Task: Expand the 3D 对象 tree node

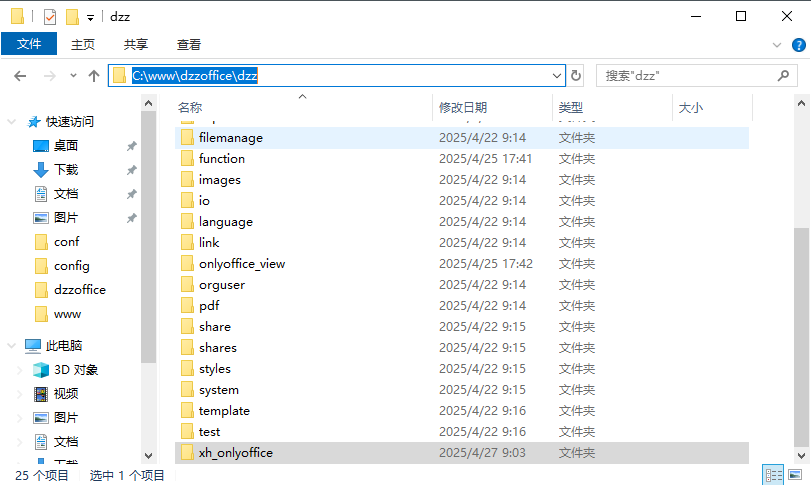Action: (19, 370)
